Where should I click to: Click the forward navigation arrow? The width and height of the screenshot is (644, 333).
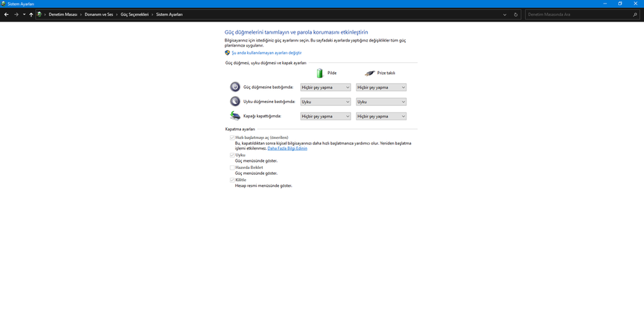[x=16, y=14]
